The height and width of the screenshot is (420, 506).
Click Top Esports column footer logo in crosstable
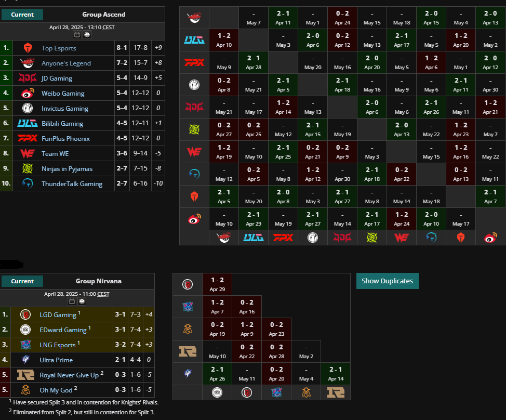pos(461,238)
